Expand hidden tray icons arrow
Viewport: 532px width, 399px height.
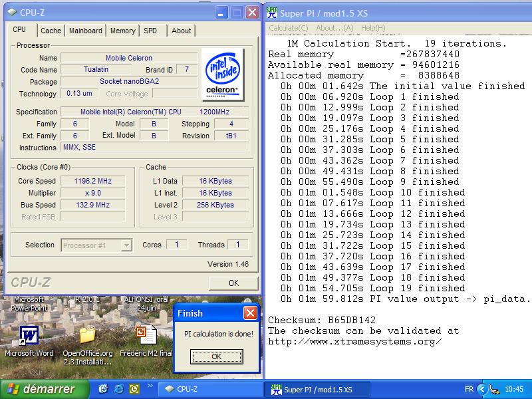481,389
